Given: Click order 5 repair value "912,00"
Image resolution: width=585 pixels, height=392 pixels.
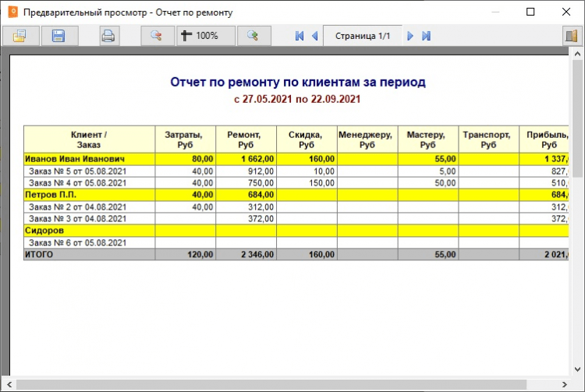Looking at the screenshot, I should (x=261, y=171).
